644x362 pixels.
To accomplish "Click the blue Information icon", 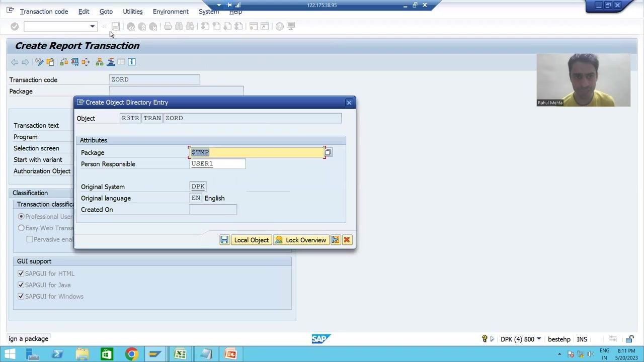I will pos(132,62).
